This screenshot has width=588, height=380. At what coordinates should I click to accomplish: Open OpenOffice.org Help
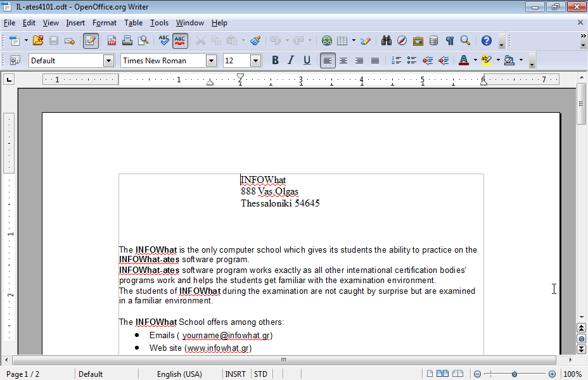tap(487, 41)
